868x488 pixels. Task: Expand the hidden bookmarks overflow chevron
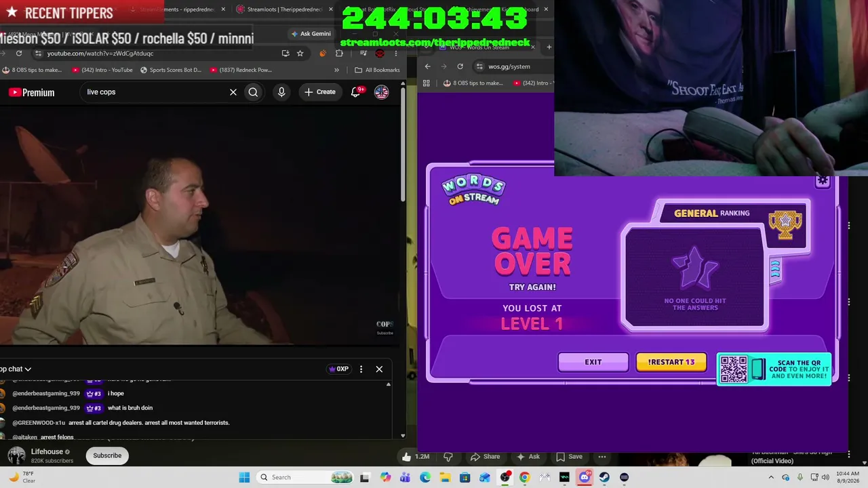336,70
